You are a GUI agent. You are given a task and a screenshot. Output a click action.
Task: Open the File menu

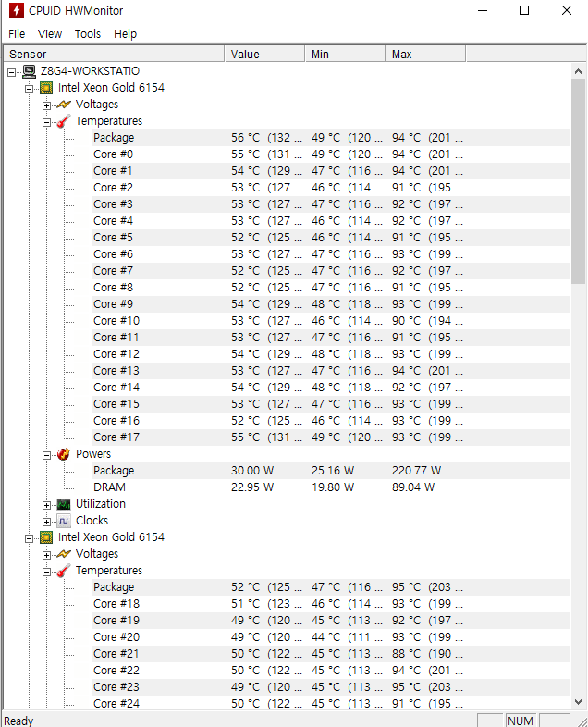17,34
